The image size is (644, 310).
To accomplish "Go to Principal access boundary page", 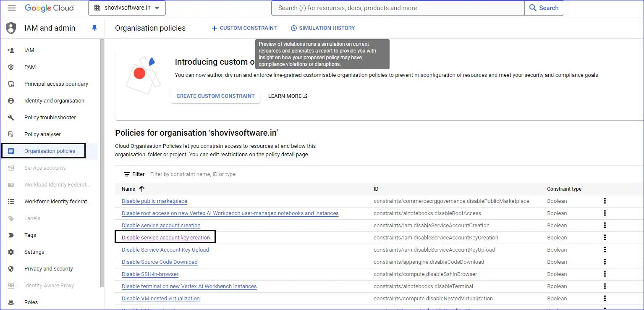I will point(56,84).
